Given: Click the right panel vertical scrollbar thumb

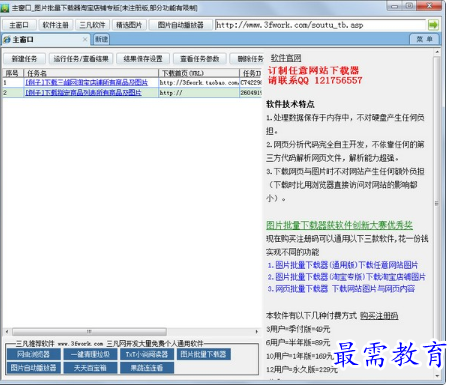Looking at the screenshot, I should (437, 203).
